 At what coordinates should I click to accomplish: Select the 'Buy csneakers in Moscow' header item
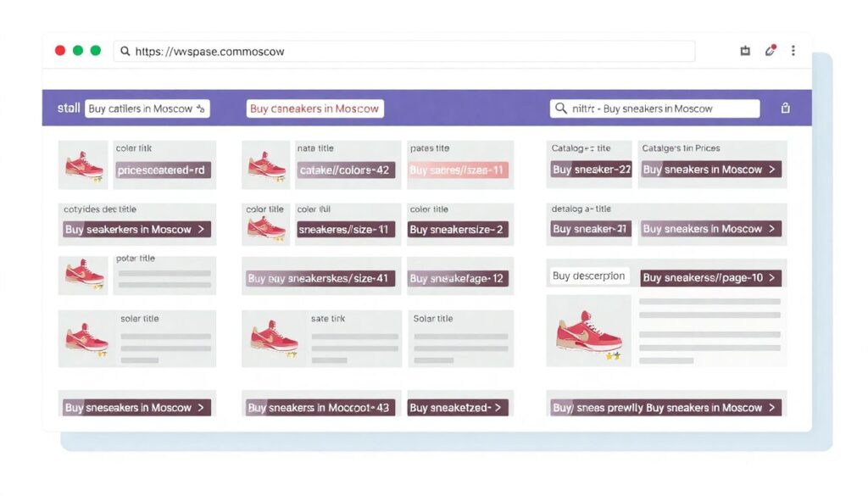[x=314, y=109]
